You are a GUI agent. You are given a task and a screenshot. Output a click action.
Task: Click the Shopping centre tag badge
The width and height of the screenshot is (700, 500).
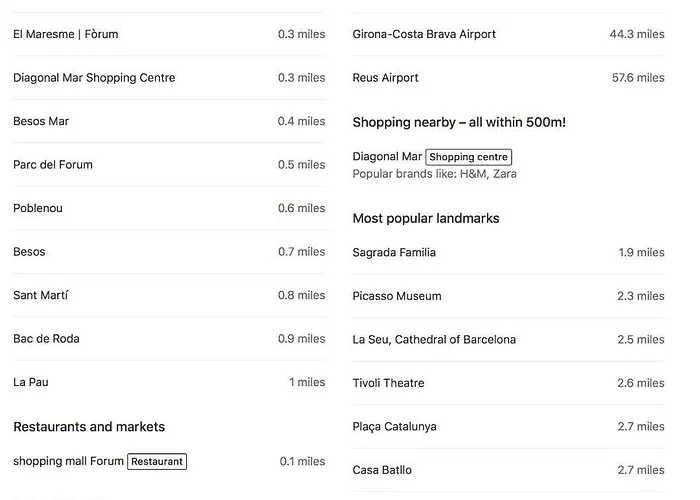tap(468, 157)
